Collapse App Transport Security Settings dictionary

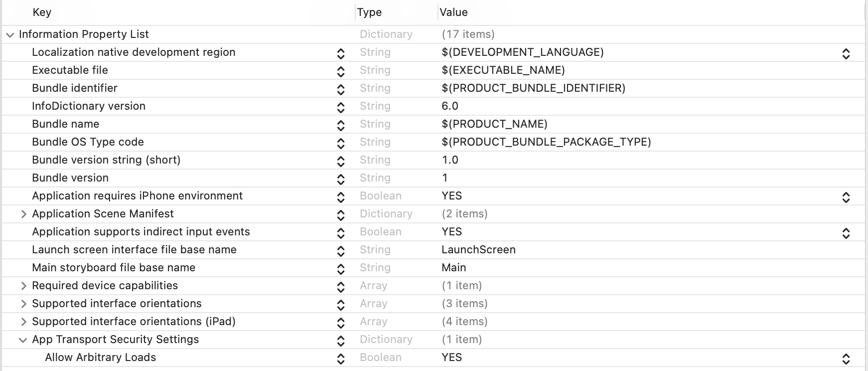click(x=22, y=340)
